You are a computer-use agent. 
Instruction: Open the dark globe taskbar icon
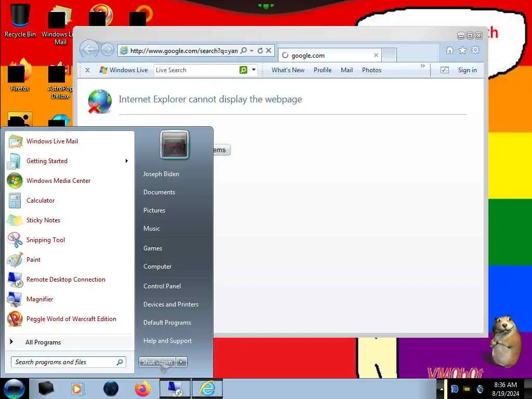click(111, 389)
